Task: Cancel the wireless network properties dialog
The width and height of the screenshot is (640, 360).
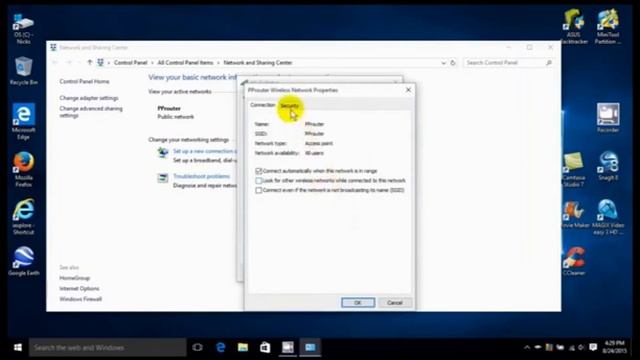Action: click(x=395, y=302)
